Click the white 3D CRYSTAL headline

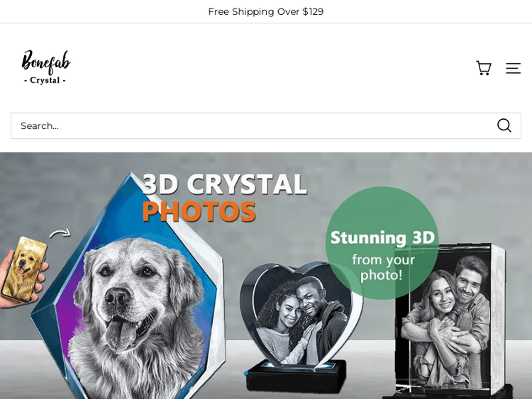pos(225,184)
